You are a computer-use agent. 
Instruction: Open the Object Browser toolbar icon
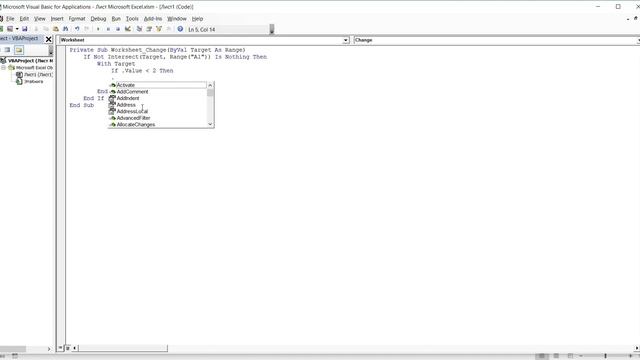pos(159,29)
